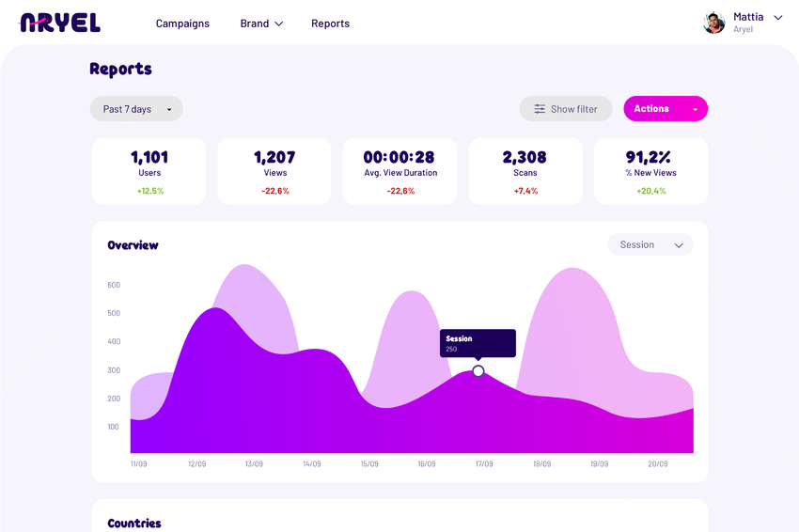This screenshot has width=799, height=532.
Task: Go to the Reports nav item
Action: pos(330,23)
